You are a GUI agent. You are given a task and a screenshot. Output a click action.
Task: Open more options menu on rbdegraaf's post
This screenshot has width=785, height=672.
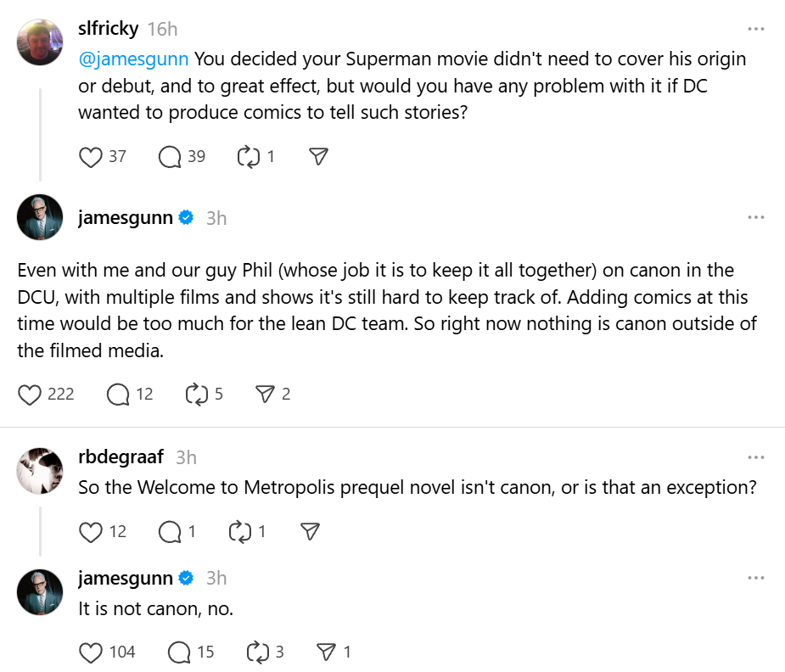pos(755,458)
